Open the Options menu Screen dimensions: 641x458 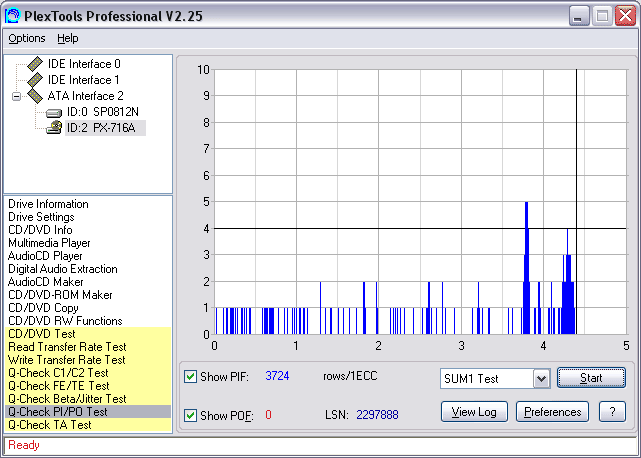(x=27, y=38)
